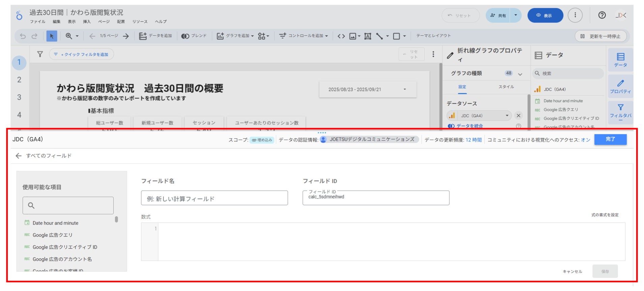Click the embed URL code icon
Screen dimensions: 644x291
pos(341,36)
